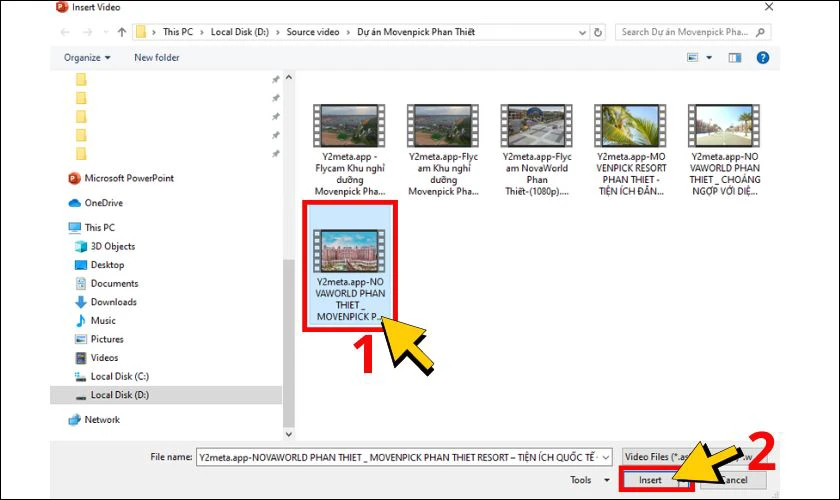
Task: Click the Up one level arrow
Action: (x=122, y=32)
